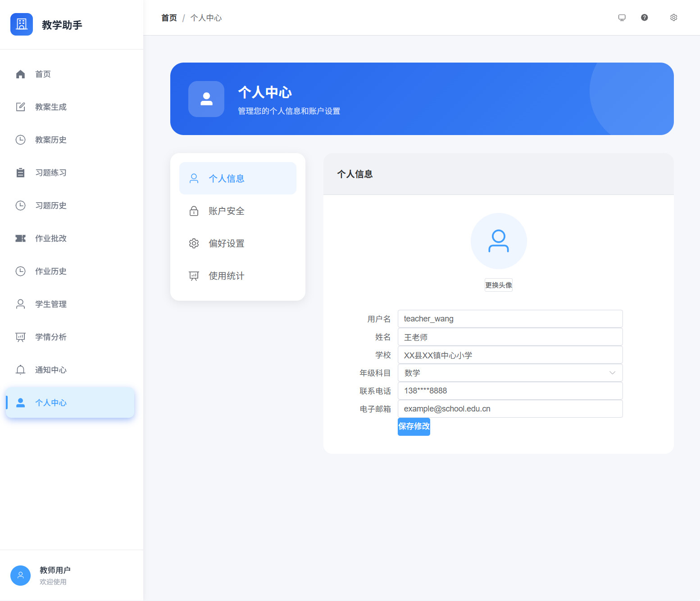
Task: Go to 学生管理 in the sidebar
Action: [x=50, y=304]
